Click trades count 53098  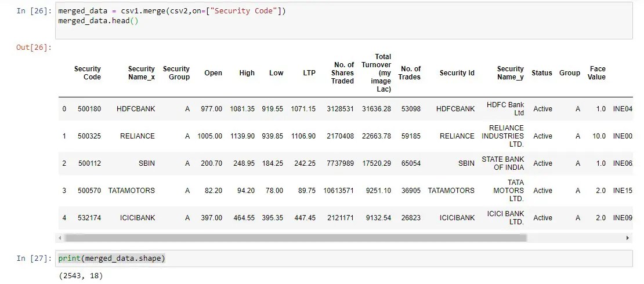(411, 109)
